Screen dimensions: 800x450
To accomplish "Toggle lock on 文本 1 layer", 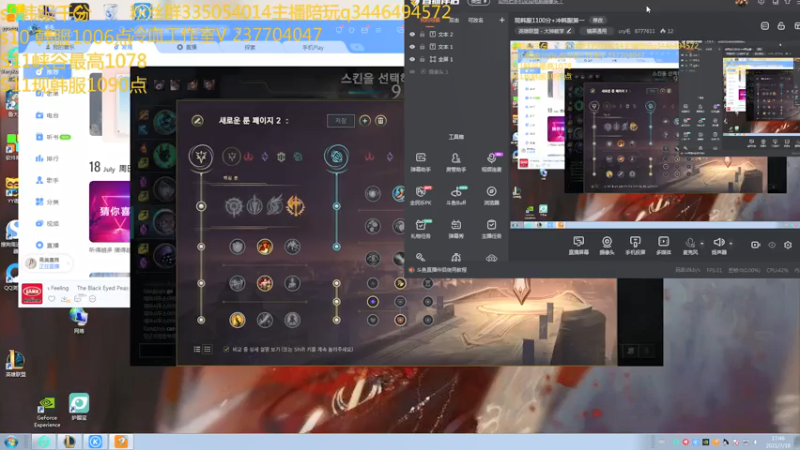I will point(422,46).
